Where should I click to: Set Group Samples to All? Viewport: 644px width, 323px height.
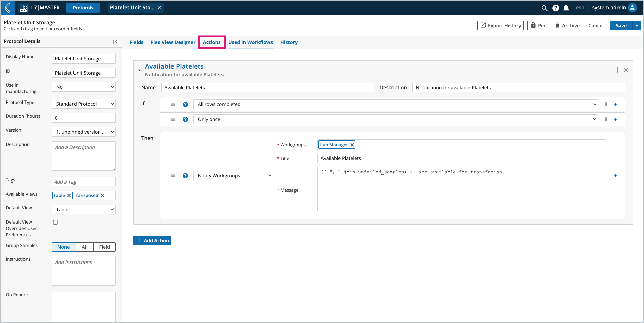click(85, 247)
